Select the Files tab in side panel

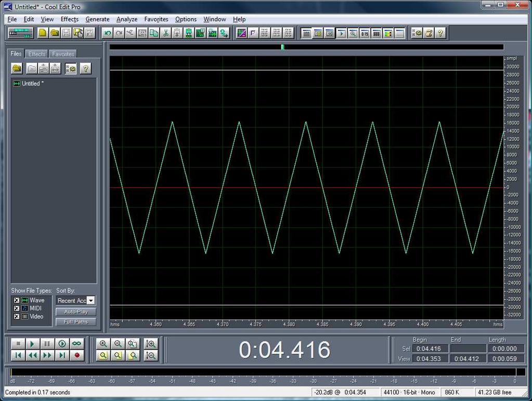[16, 54]
